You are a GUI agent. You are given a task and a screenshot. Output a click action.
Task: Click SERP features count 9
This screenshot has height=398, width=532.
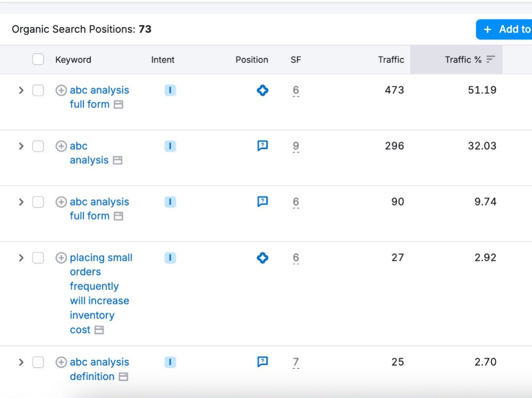[x=296, y=146]
